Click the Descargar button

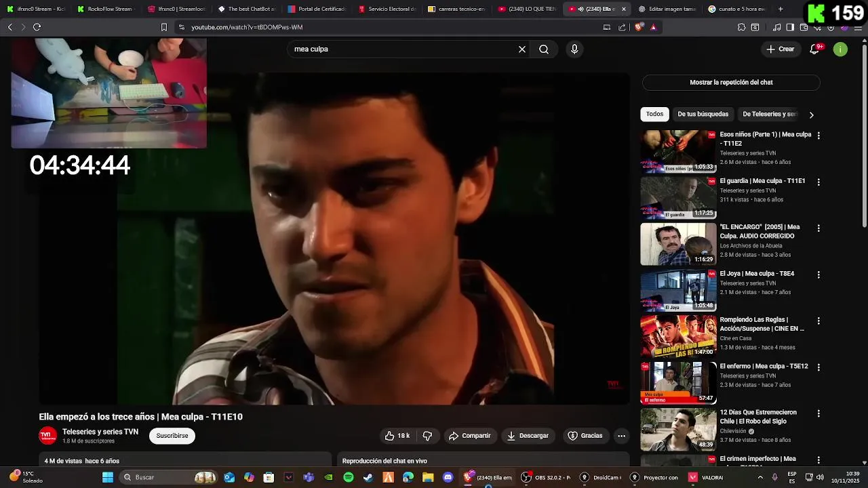528,436
